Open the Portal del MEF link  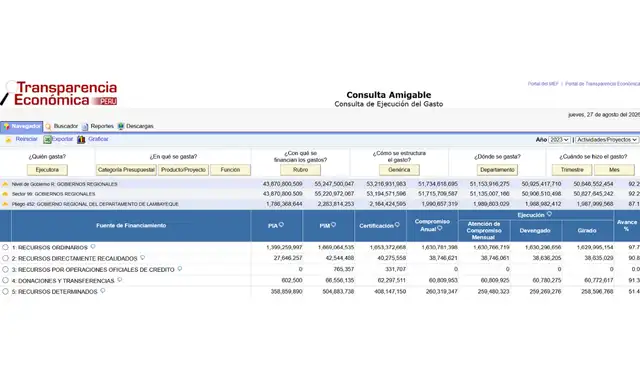pos(543,84)
